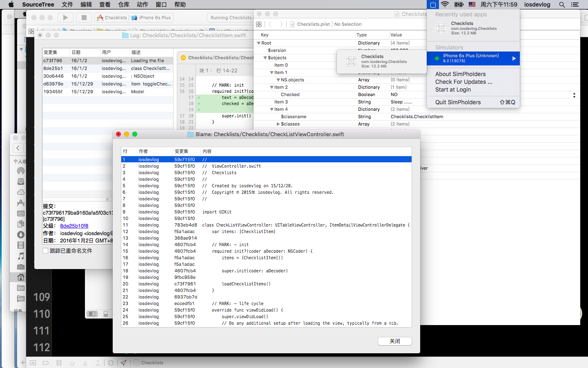The width and height of the screenshot is (588, 368).
Task: Click Step Out in Xcode debug bar
Action: coord(98,363)
